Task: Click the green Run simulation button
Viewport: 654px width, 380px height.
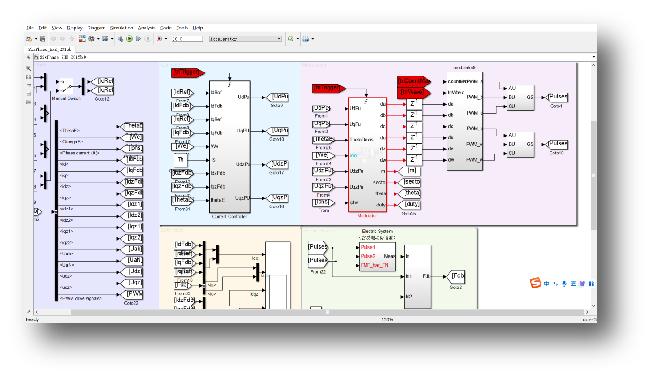Action: tap(129, 39)
